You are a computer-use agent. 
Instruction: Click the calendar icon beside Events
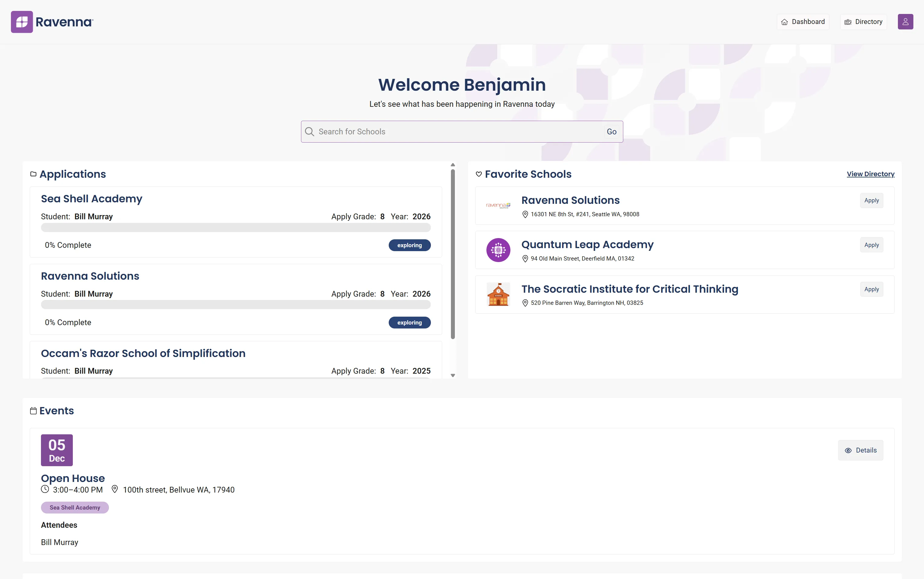click(x=33, y=410)
